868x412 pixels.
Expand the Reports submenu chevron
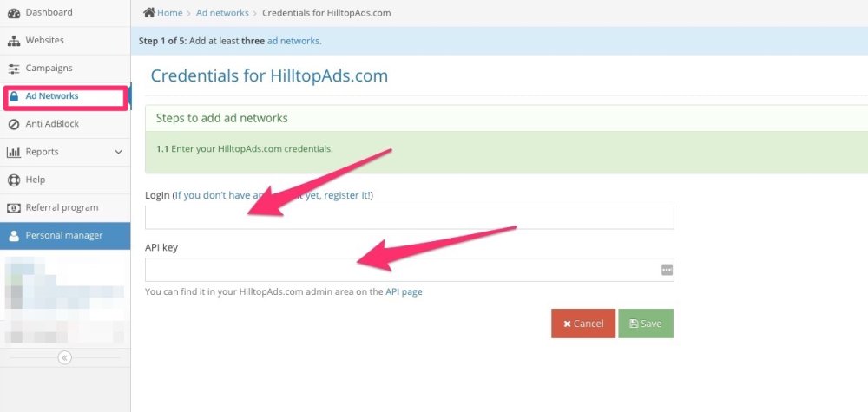pyautogui.click(x=118, y=152)
